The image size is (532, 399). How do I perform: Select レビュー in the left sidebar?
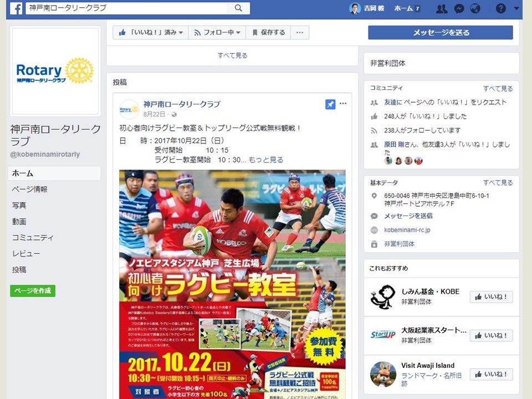(x=26, y=254)
